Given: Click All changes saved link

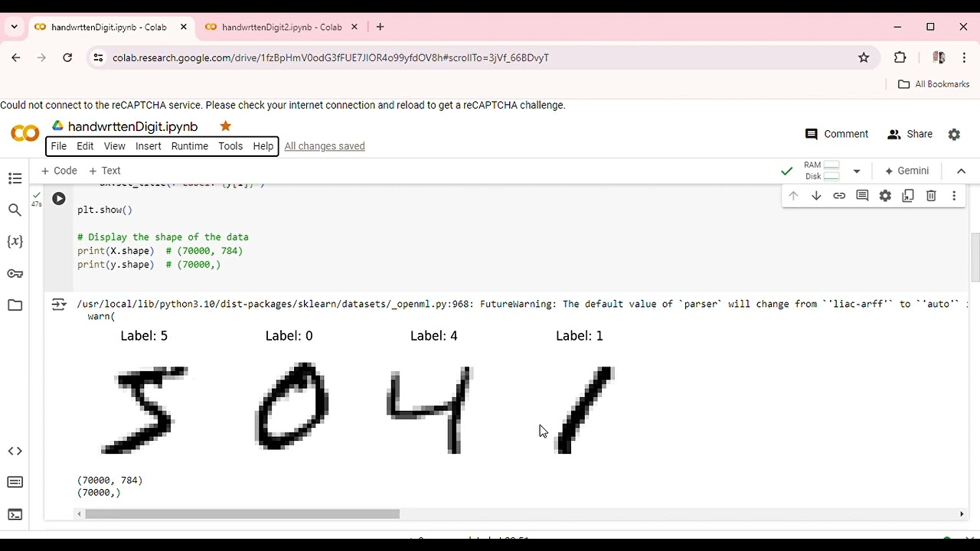Looking at the screenshot, I should (x=325, y=146).
